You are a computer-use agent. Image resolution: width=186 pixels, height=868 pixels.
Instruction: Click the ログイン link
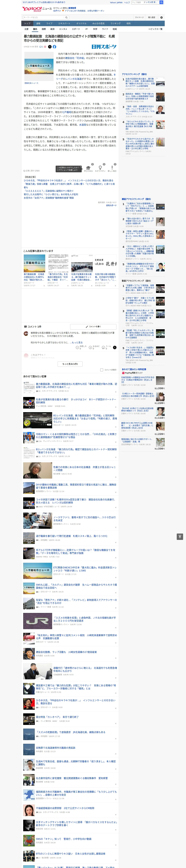(x=57, y=11)
